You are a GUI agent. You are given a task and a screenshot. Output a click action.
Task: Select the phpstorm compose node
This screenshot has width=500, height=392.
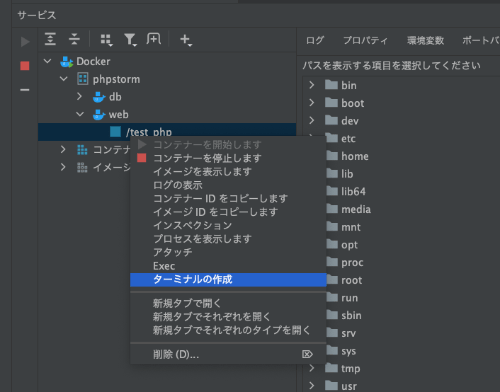(x=116, y=79)
